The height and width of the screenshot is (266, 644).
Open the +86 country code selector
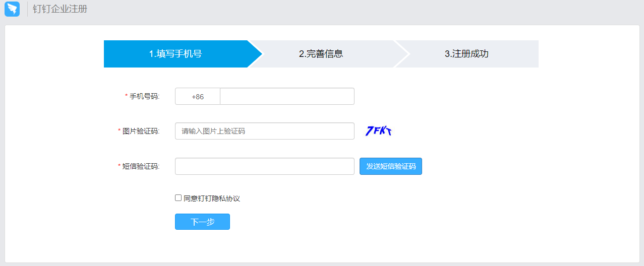pos(198,97)
